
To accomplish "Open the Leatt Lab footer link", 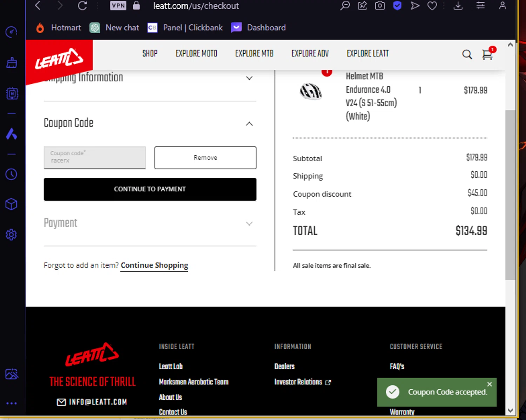I will click(171, 366).
